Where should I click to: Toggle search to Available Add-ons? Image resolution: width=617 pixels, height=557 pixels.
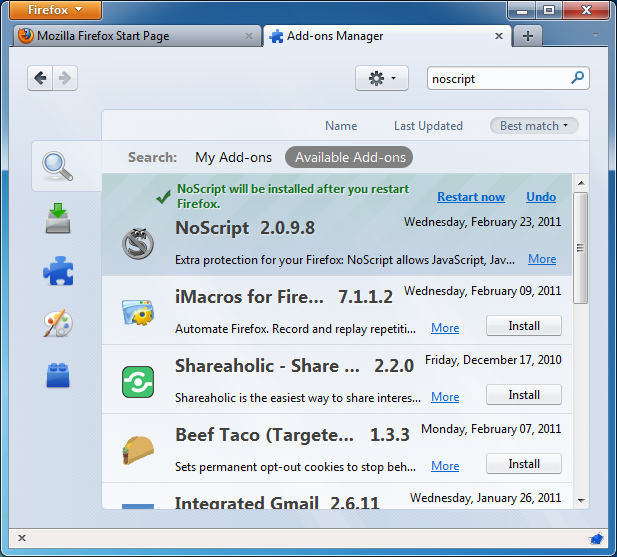click(x=349, y=157)
